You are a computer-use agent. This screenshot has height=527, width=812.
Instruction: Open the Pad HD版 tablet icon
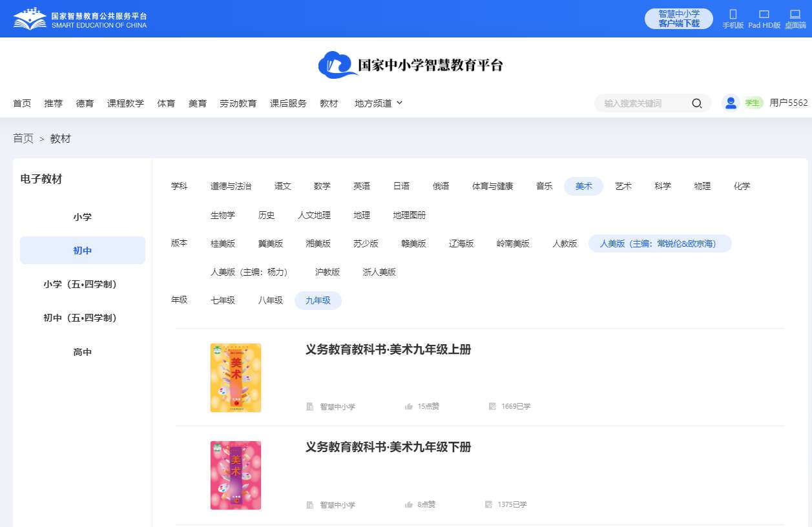coord(764,14)
